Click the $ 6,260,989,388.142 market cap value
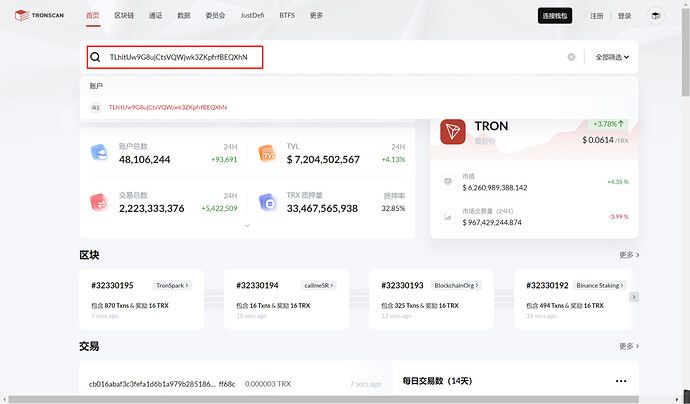The height and width of the screenshot is (404, 690). click(495, 187)
